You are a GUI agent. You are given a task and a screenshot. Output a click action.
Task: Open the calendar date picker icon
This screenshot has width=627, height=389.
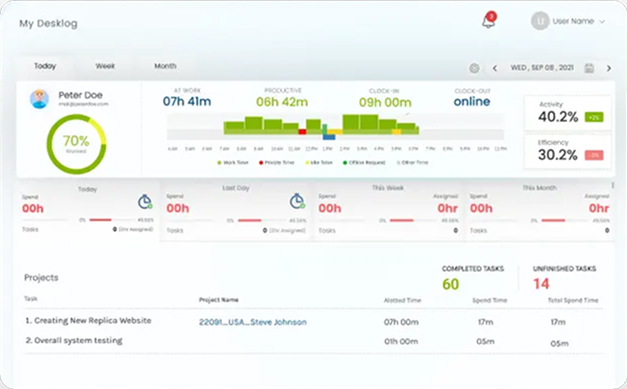pos(589,68)
